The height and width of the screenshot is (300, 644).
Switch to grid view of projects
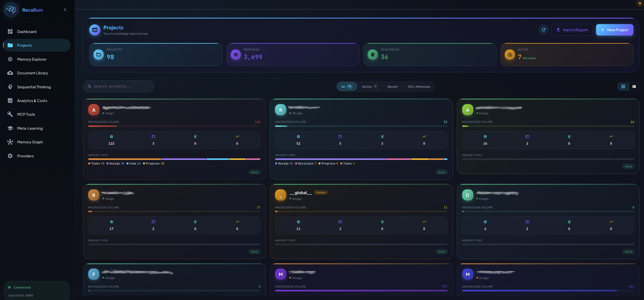coord(623,86)
